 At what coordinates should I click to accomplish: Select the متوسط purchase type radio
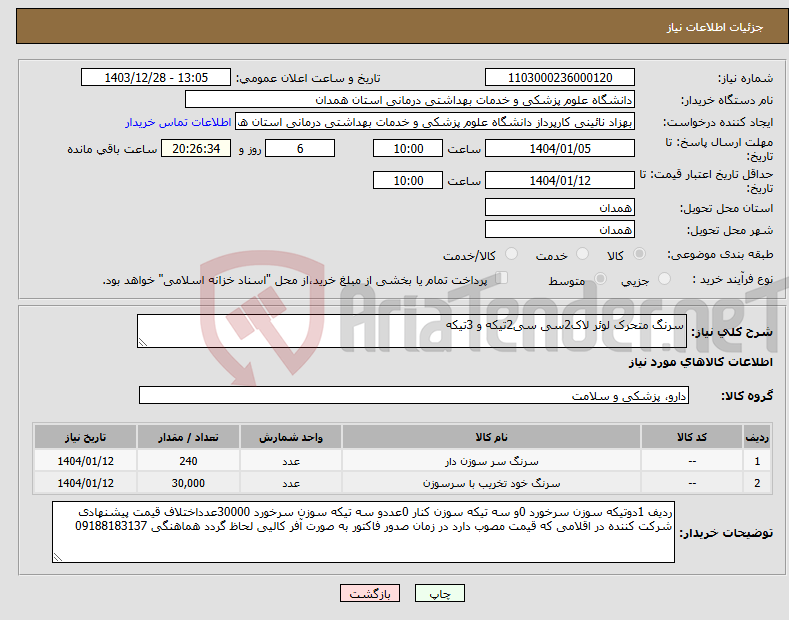tap(600, 278)
